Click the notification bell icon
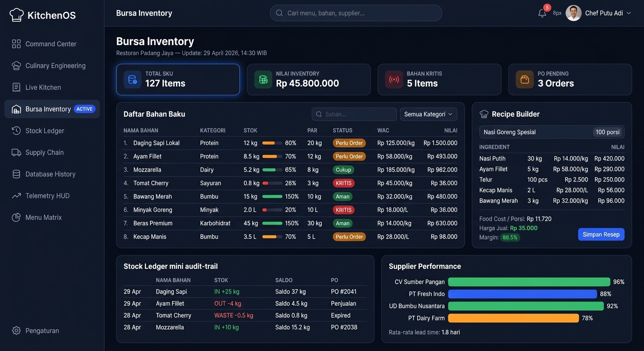Screen dimensions: 644x351 pyautogui.click(x=542, y=13)
